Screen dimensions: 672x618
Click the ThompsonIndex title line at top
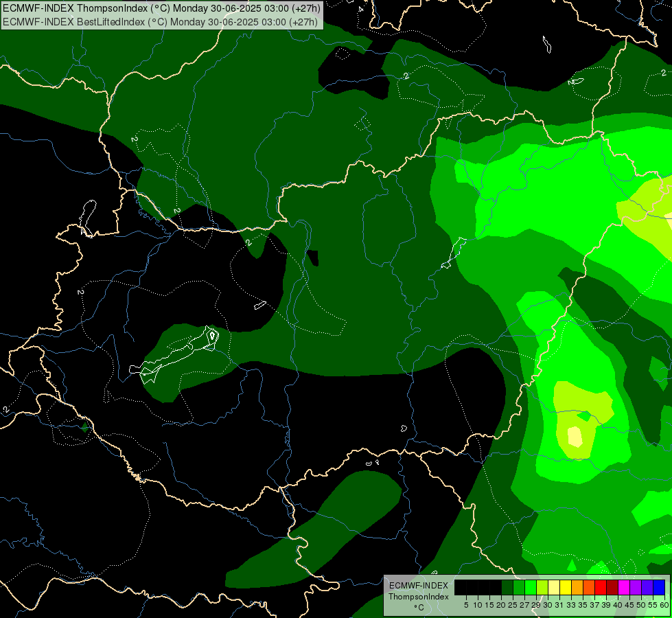coord(161,8)
